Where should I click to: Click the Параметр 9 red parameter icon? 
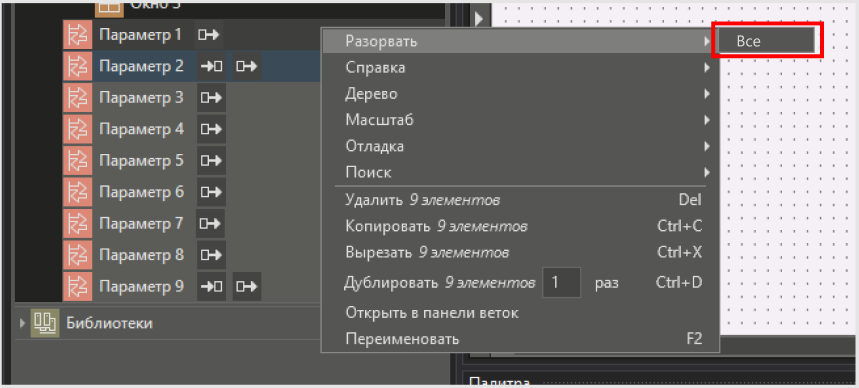click(77, 286)
